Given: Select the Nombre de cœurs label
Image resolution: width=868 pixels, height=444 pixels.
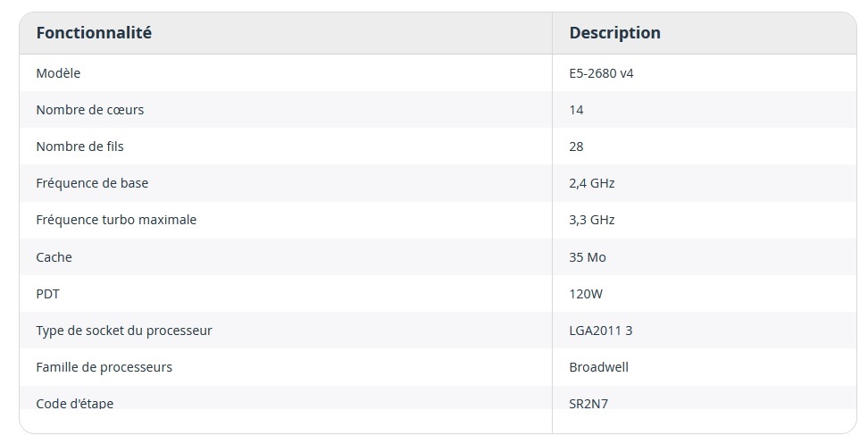Looking at the screenshot, I should 89,110.
